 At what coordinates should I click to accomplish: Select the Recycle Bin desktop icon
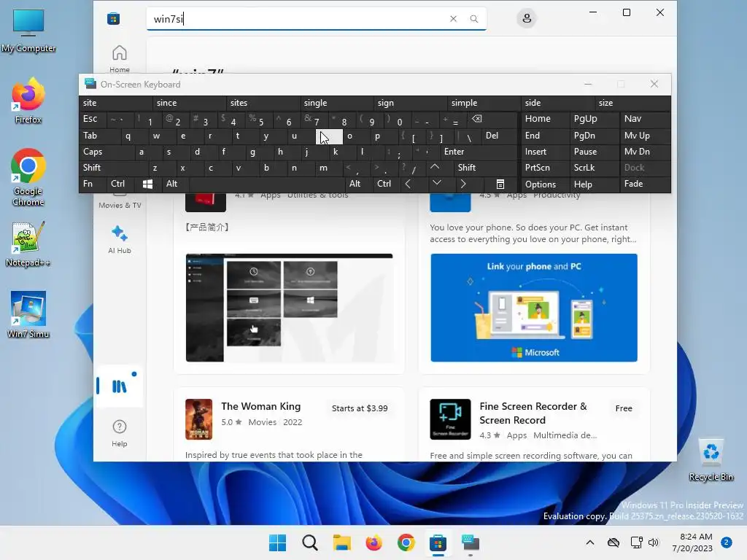coord(711,460)
